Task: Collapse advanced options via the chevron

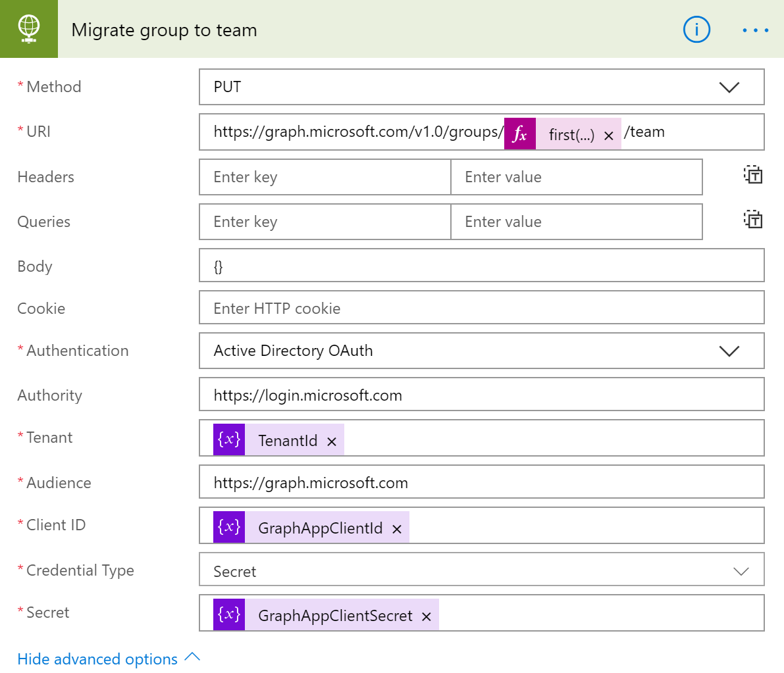Action: click(191, 657)
